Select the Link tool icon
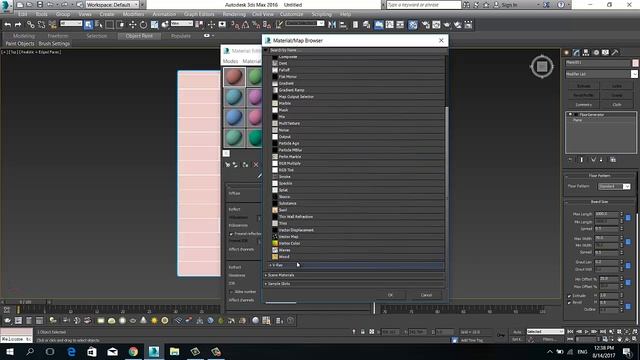This screenshot has height=360, width=640. pos(30,25)
